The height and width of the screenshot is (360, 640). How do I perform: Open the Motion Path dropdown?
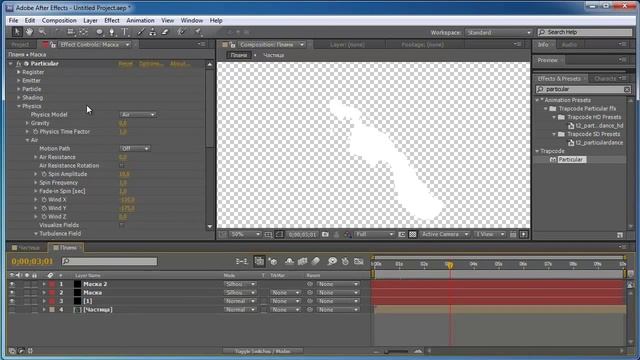[x=135, y=149]
